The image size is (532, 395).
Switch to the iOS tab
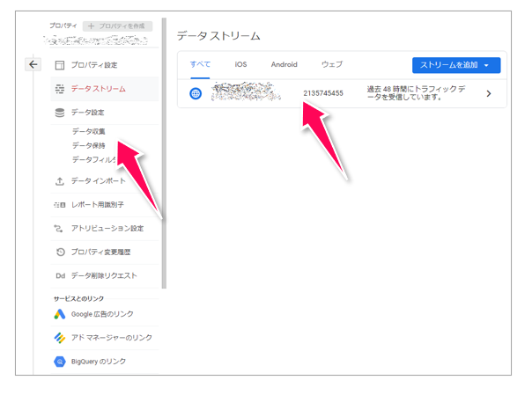240,65
